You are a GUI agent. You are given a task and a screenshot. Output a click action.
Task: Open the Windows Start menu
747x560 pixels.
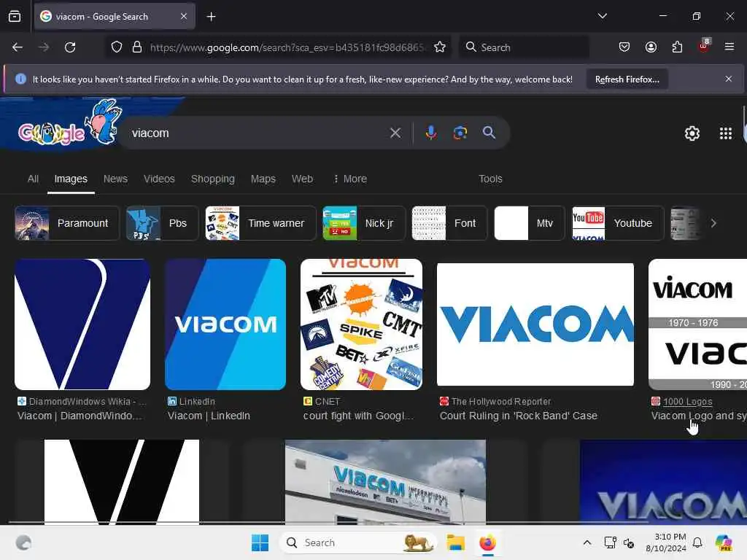[x=260, y=542]
